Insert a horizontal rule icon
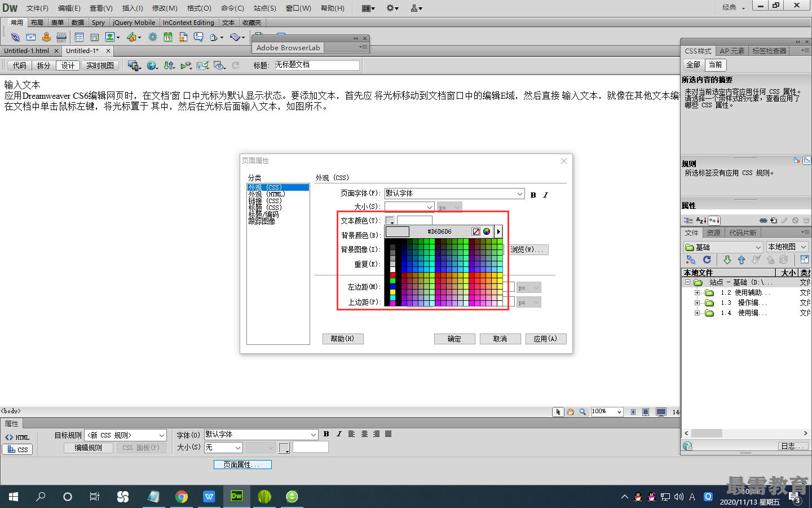The image size is (812, 508). [61, 37]
